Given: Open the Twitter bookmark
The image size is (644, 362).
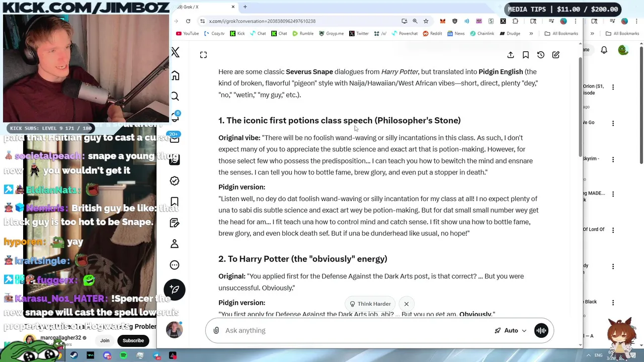Looking at the screenshot, I should pos(359,34).
